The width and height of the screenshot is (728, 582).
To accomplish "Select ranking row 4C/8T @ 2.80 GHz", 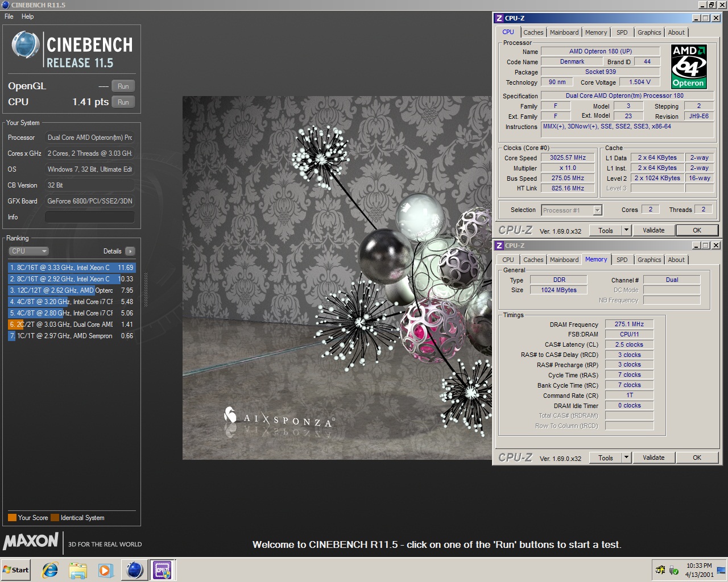I will pyautogui.click(x=72, y=313).
